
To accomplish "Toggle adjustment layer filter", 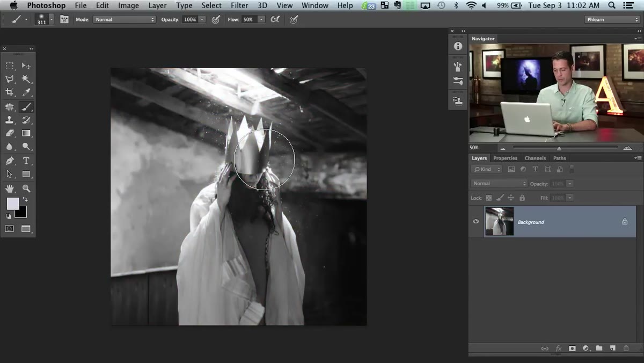I will point(523,169).
